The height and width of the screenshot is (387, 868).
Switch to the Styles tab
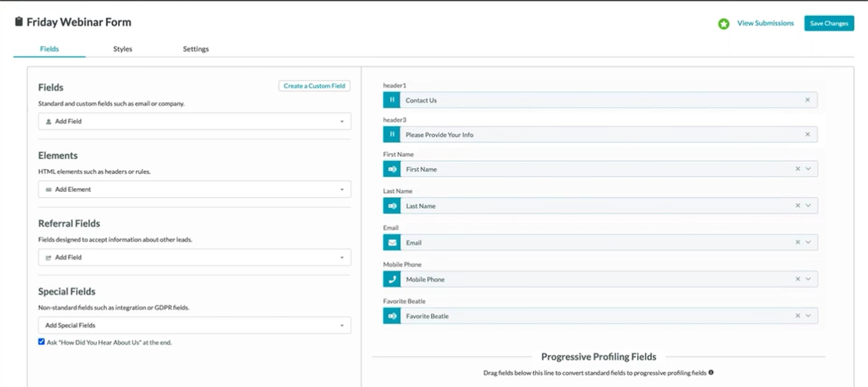click(x=123, y=49)
